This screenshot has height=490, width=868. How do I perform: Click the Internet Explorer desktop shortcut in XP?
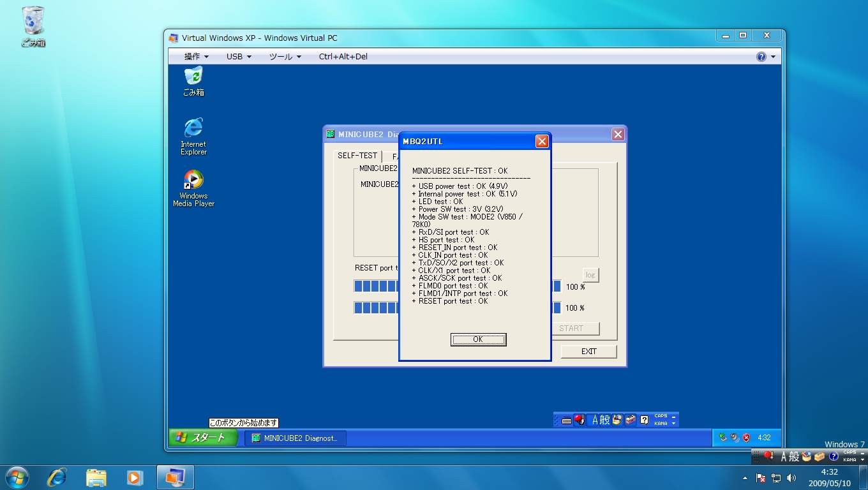pyautogui.click(x=193, y=136)
